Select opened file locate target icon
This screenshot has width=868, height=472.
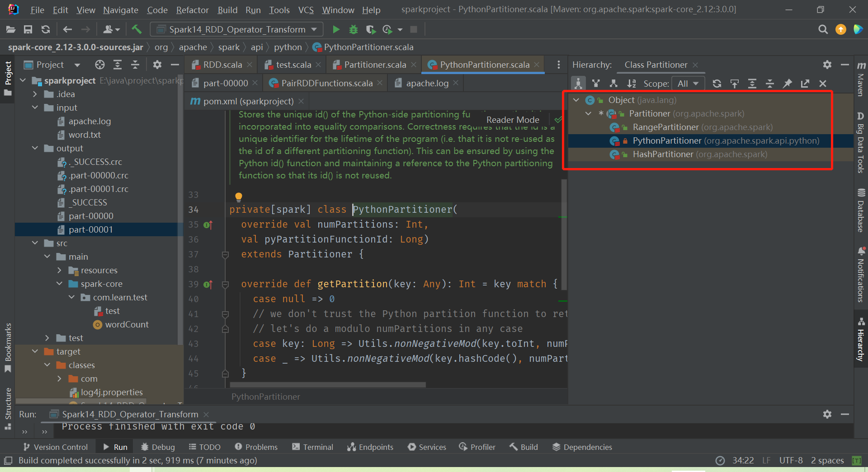(100, 65)
